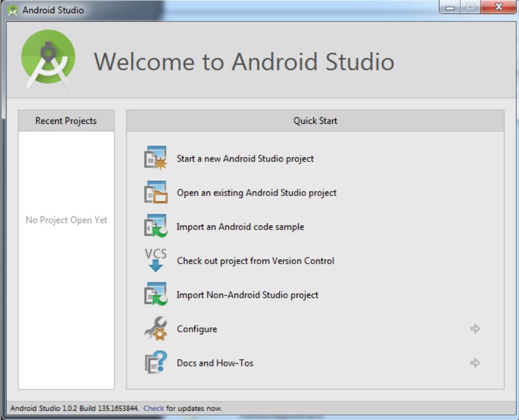
Task: Choose Check out project from Version Control
Action: [x=255, y=261]
